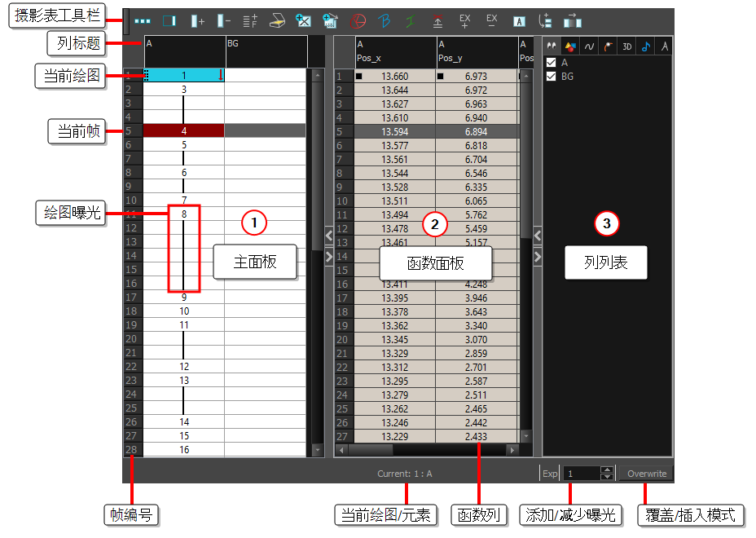Click the boxed A annotation icon in toolbar
This screenshot has width=756, height=538.
[x=519, y=22]
